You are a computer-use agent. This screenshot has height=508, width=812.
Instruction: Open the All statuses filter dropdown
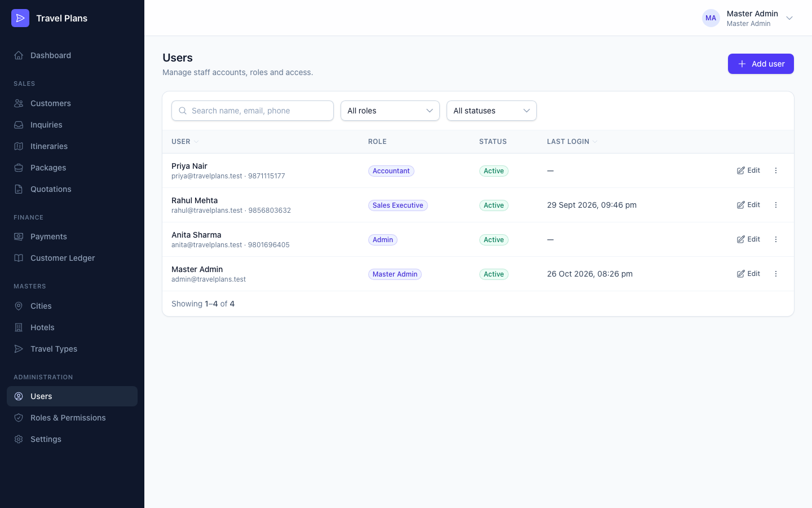point(492,111)
